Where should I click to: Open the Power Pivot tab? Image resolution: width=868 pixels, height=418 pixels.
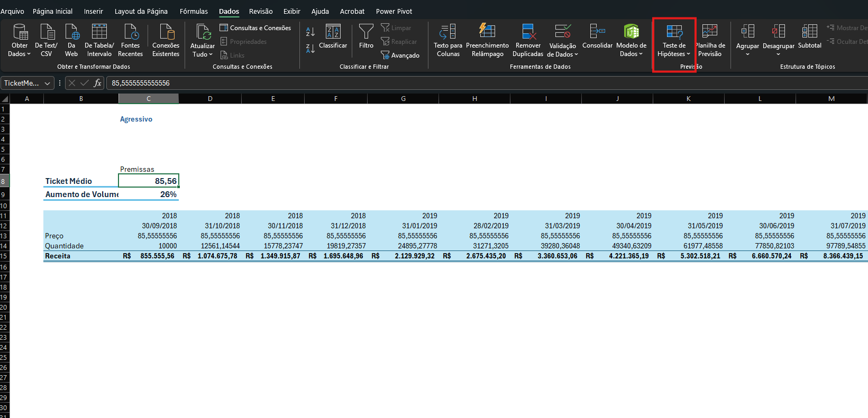pos(394,11)
